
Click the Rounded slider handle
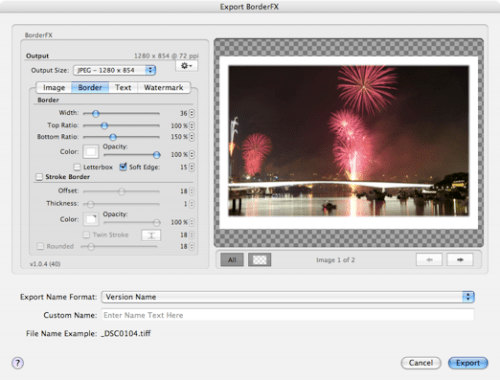click(x=91, y=246)
